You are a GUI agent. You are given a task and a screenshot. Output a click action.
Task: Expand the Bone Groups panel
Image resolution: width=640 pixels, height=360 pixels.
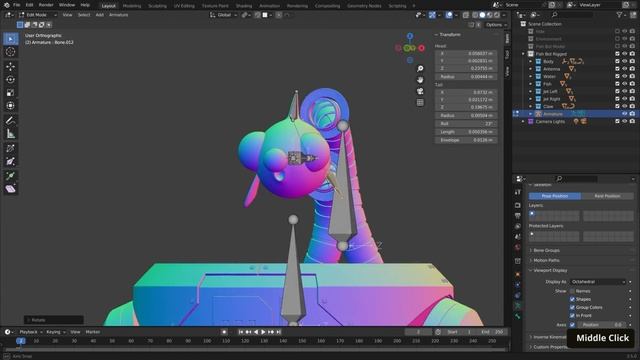click(546, 250)
